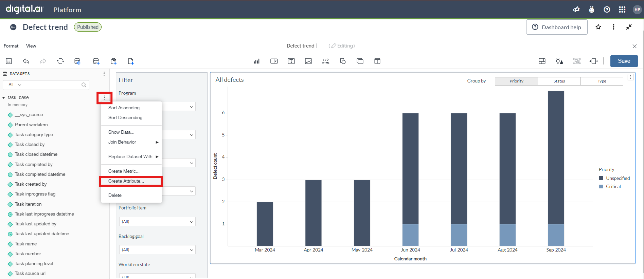644x279 pixels.
Task: Insert a filter selector control
Action: pos(274,61)
